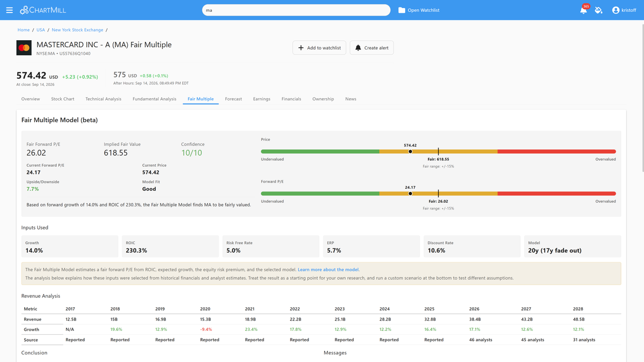The width and height of the screenshot is (644, 362).
Task: Click the Risk Free Rate value 5.0%
Action: coord(233,250)
